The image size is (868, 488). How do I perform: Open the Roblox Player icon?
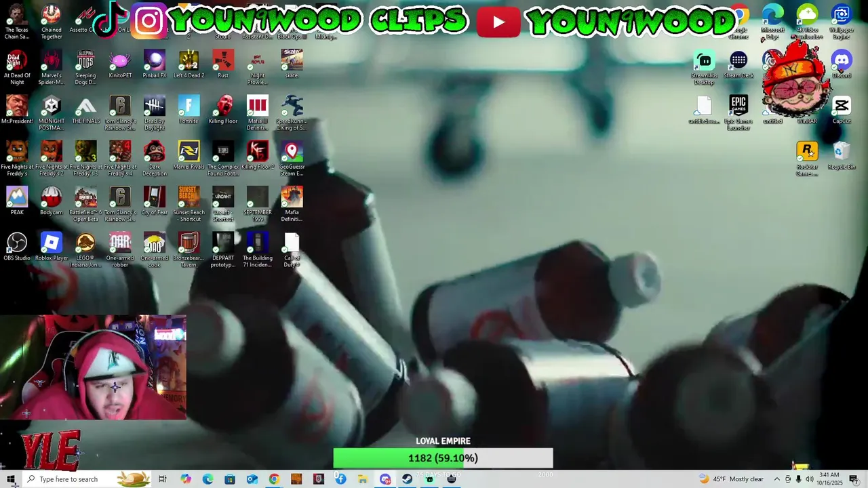[52, 246]
